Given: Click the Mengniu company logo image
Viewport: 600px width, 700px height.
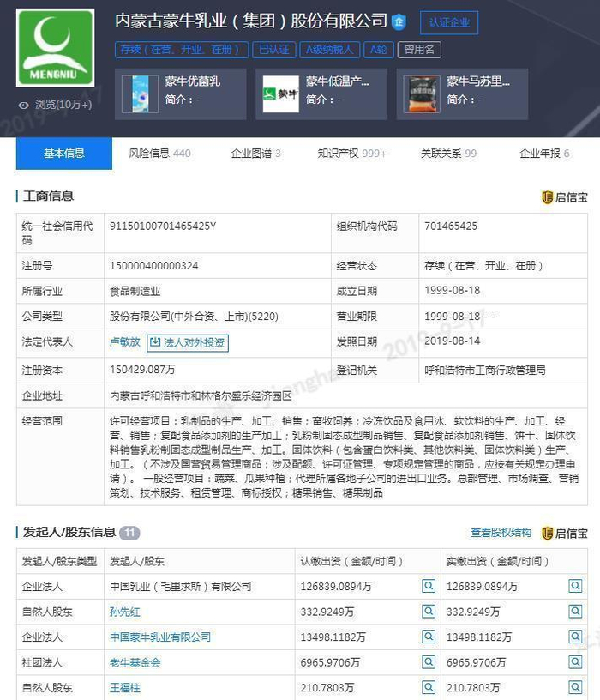Looking at the screenshot, I should [56, 48].
